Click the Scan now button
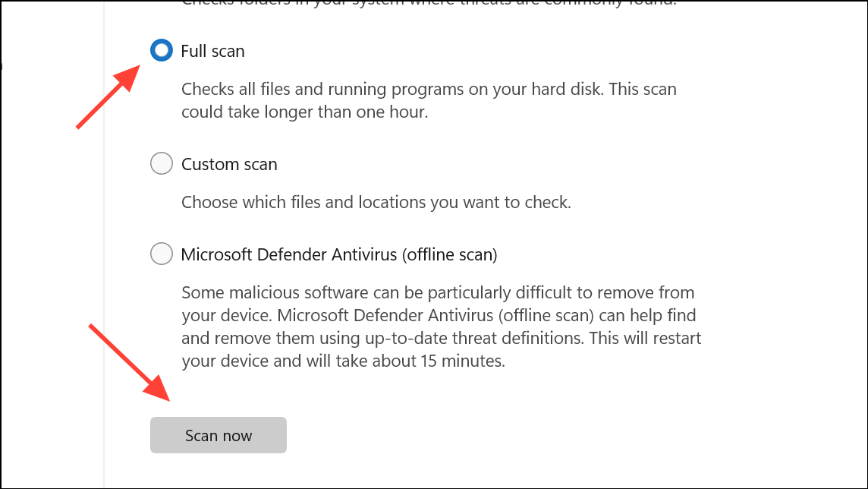The height and width of the screenshot is (489, 868). pyautogui.click(x=218, y=435)
